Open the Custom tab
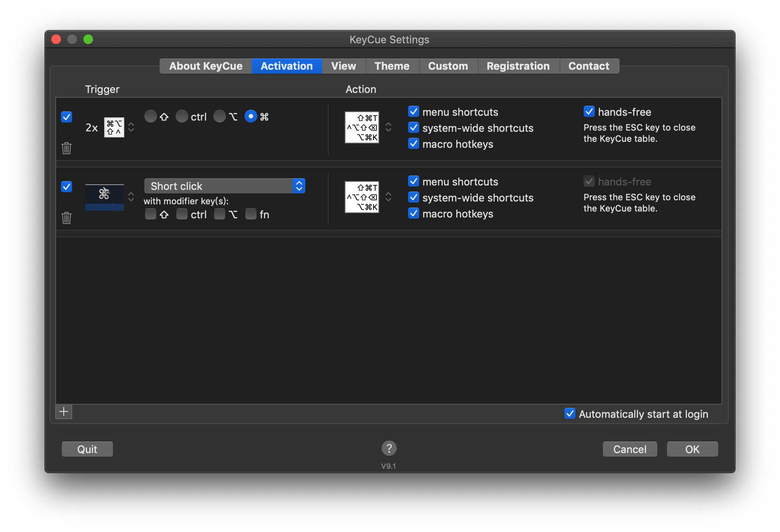Image resolution: width=780 pixels, height=532 pixels. click(x=449, y=66)
